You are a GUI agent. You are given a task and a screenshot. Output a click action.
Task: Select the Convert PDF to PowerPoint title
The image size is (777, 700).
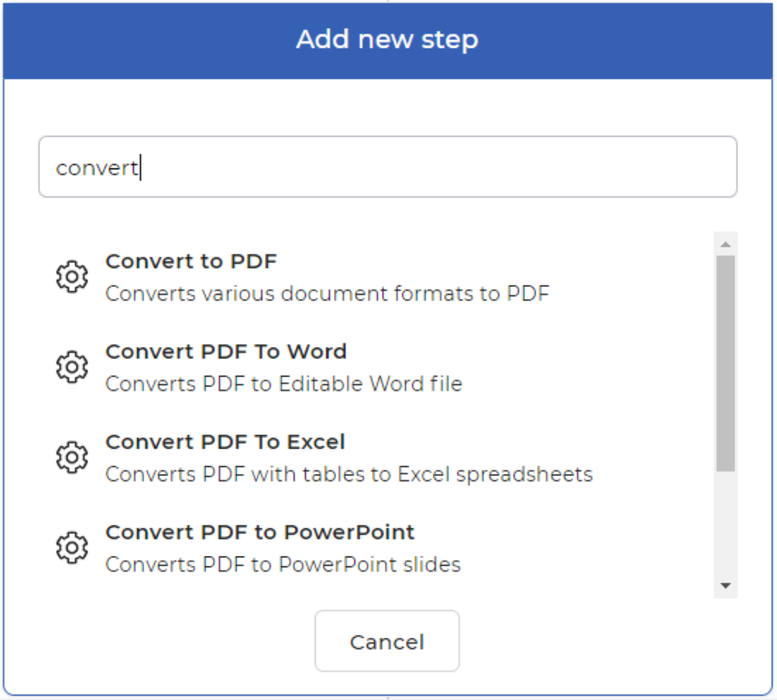tap(260, 532)
